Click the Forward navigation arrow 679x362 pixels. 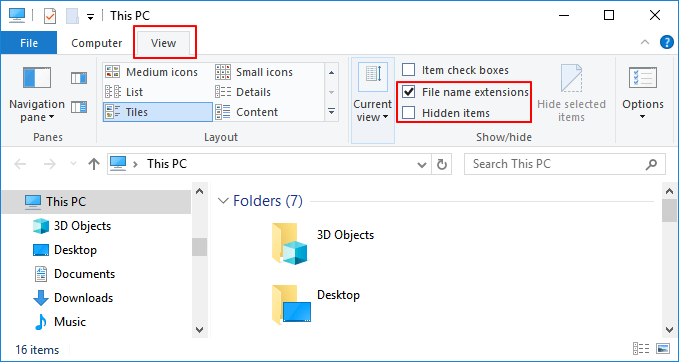50,164
